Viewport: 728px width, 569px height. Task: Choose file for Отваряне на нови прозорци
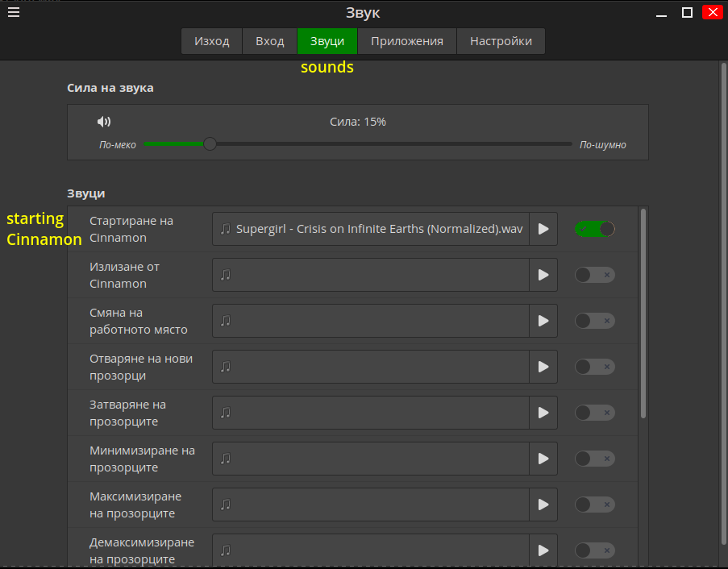[x=371, y=367]
